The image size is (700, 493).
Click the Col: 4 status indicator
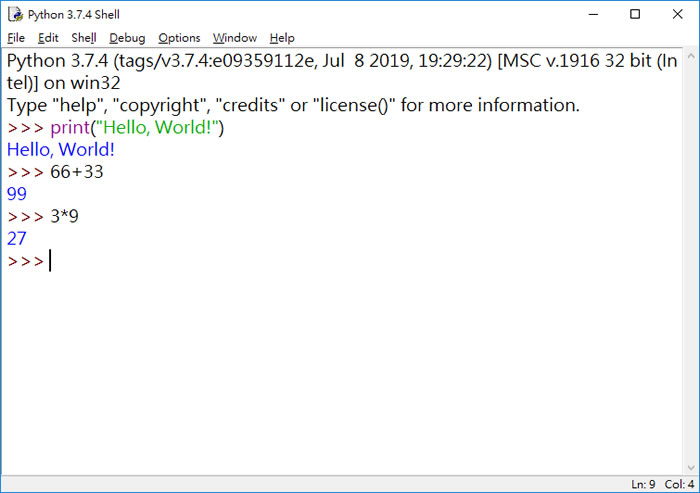(x=680, y=484)
